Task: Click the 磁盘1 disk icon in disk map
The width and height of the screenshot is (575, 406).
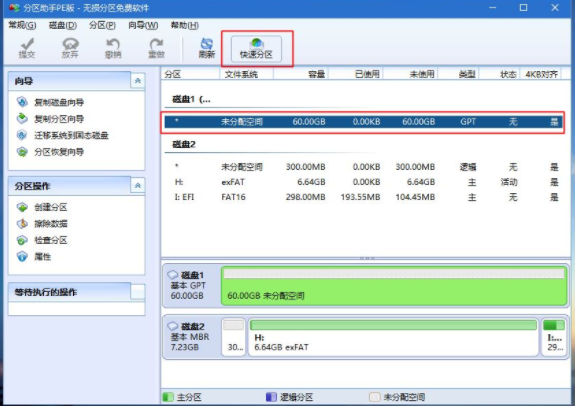Action: pyautogui.click(x=173, y=275)
